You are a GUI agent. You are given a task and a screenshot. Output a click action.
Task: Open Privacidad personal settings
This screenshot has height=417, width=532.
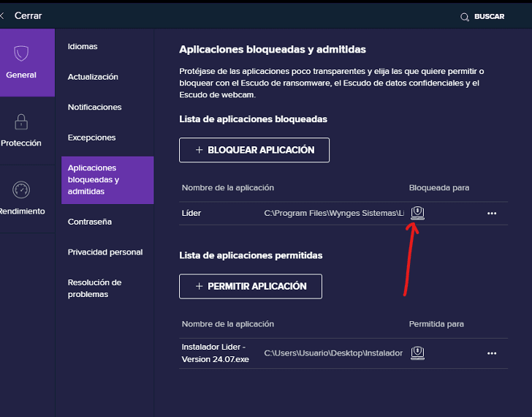(105, 252)
